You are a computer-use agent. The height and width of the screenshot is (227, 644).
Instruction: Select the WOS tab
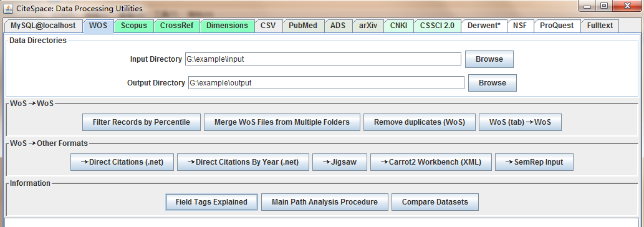[98, 26]
